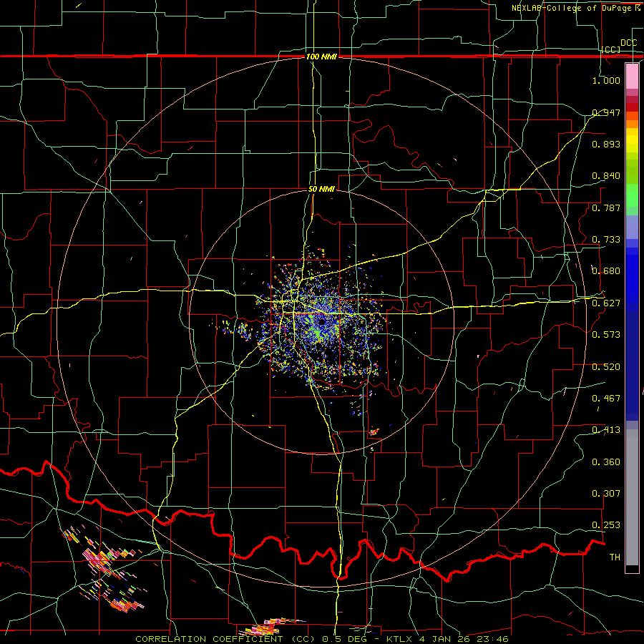Click the 0.253 legend value
This screenshot has height=644, width=644.
point(606,525)
